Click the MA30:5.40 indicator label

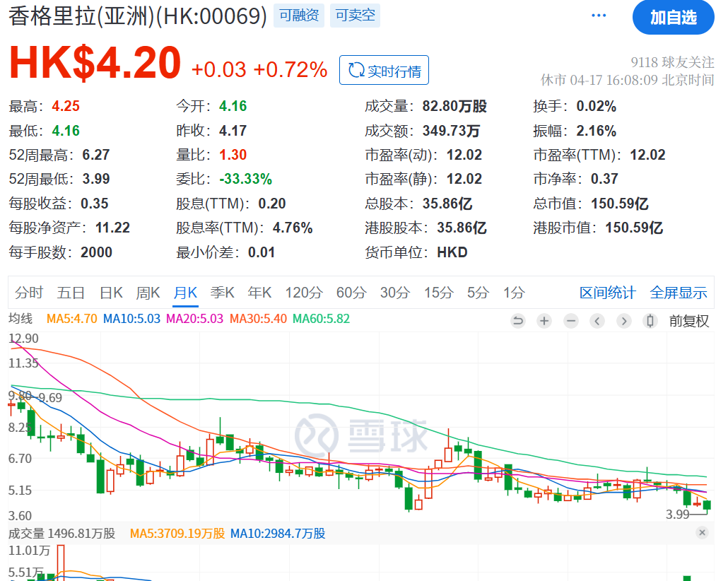[x=258, y=319]
